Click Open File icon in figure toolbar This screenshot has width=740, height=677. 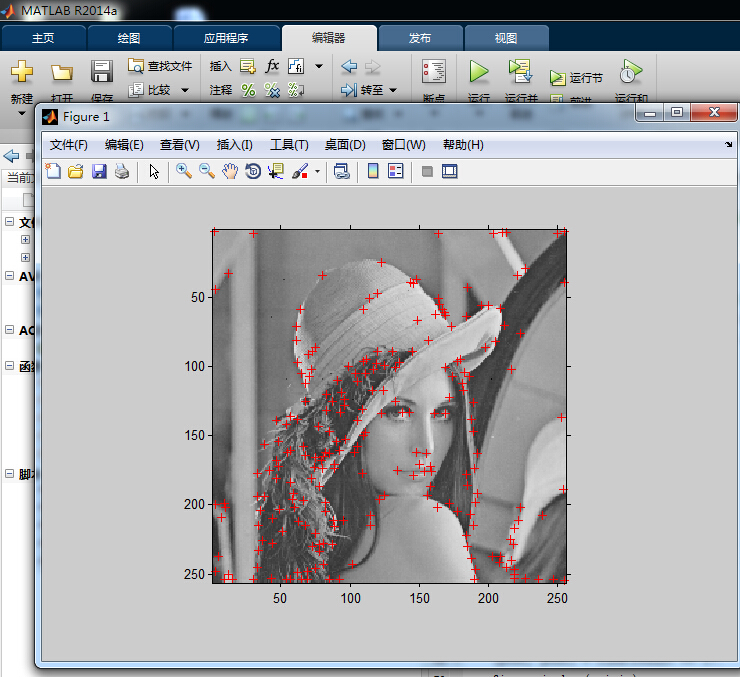pyautogui.click(x=76, y=171)
